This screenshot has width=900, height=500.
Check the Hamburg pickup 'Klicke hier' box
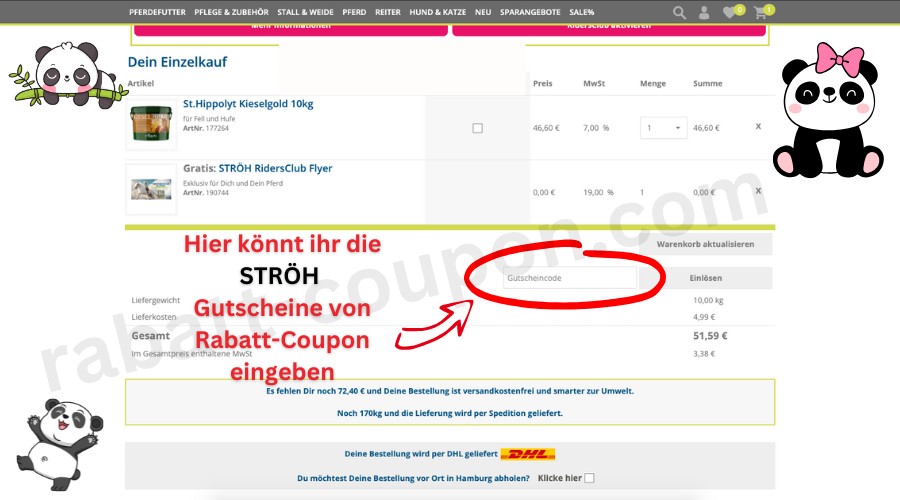589,478
